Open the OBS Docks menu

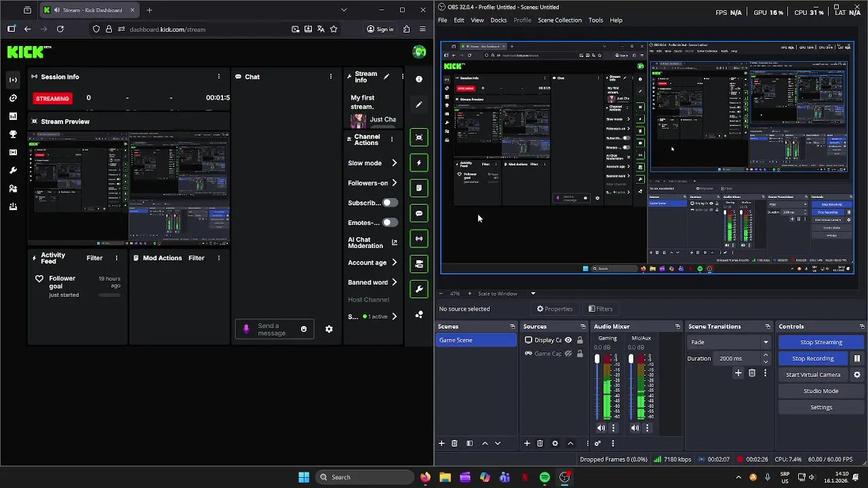(x=498, y=20)
